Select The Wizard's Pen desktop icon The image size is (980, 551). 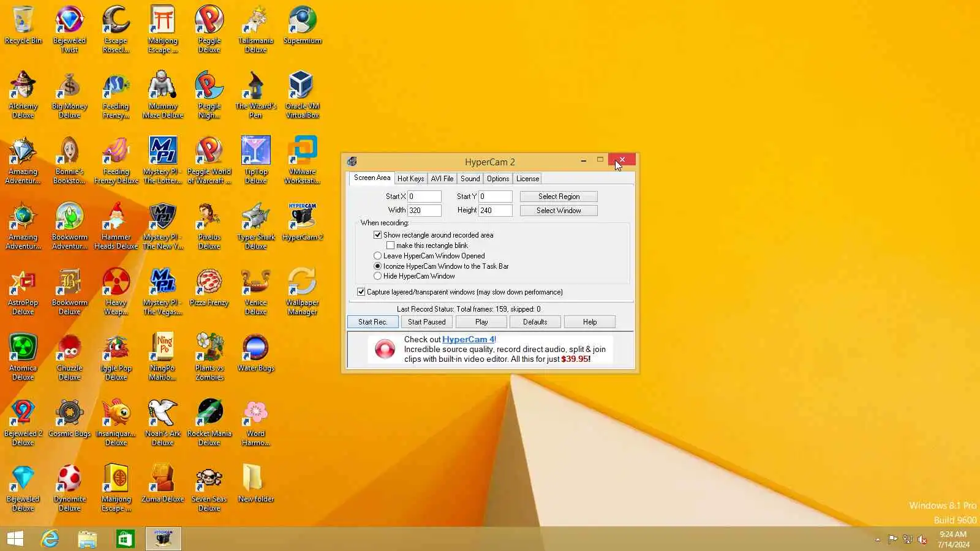point(256,95)
